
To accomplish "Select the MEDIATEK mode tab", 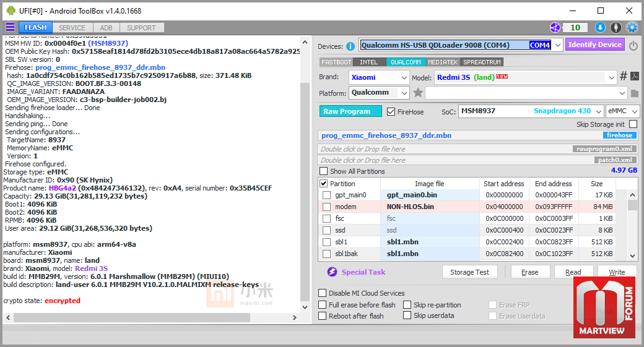I will click(x=443, y=62).
